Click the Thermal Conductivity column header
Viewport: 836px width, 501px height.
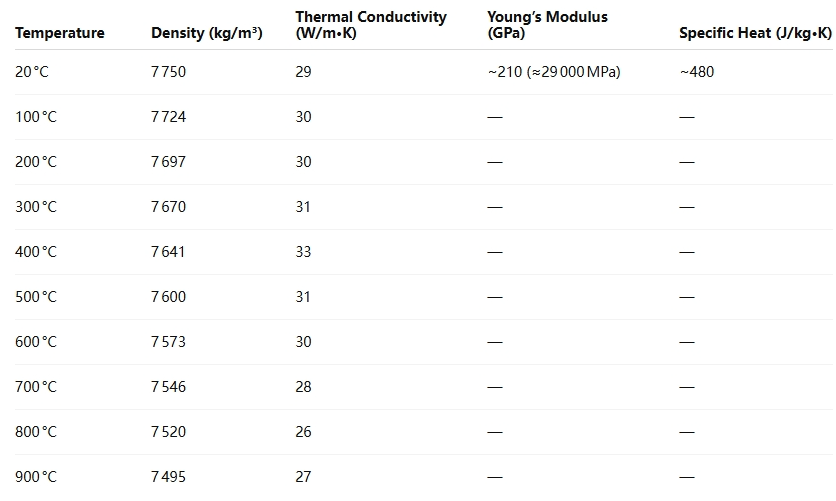click(371, 25)
